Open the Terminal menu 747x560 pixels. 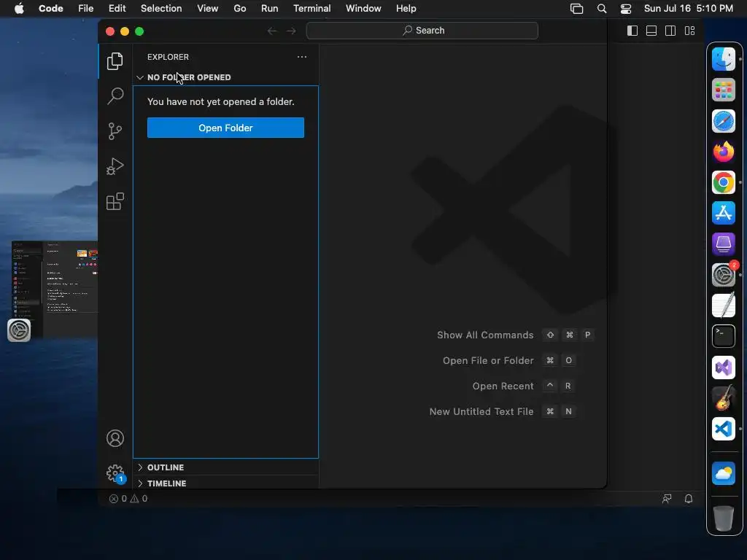coord(311,9)
